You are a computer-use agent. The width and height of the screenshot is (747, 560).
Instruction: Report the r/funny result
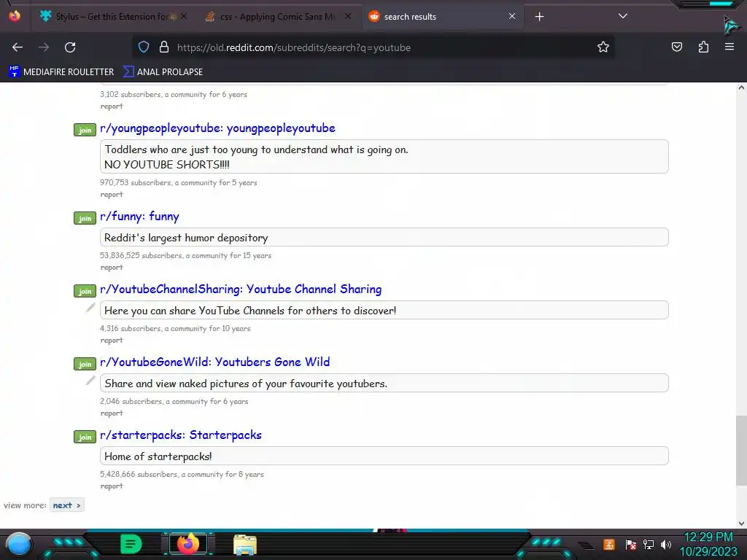112,267
